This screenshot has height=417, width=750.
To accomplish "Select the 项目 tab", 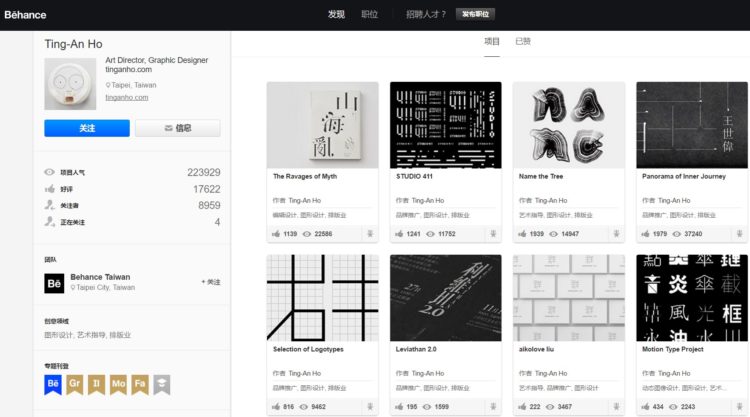I will 492,42.
